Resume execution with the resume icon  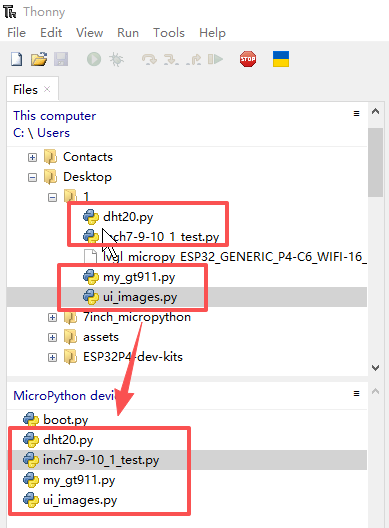tap(216, 59)
